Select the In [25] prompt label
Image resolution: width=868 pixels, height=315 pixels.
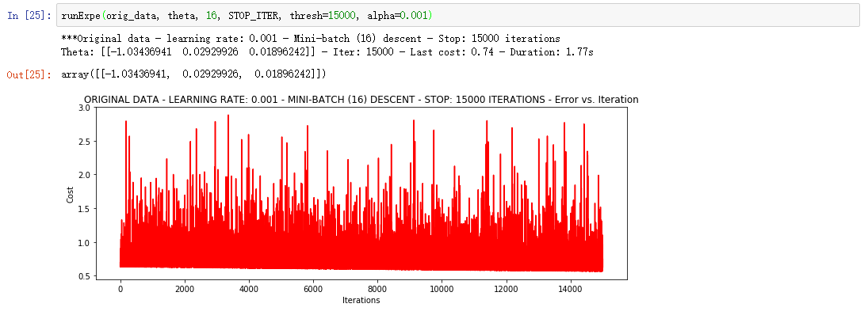pos(29,16)
